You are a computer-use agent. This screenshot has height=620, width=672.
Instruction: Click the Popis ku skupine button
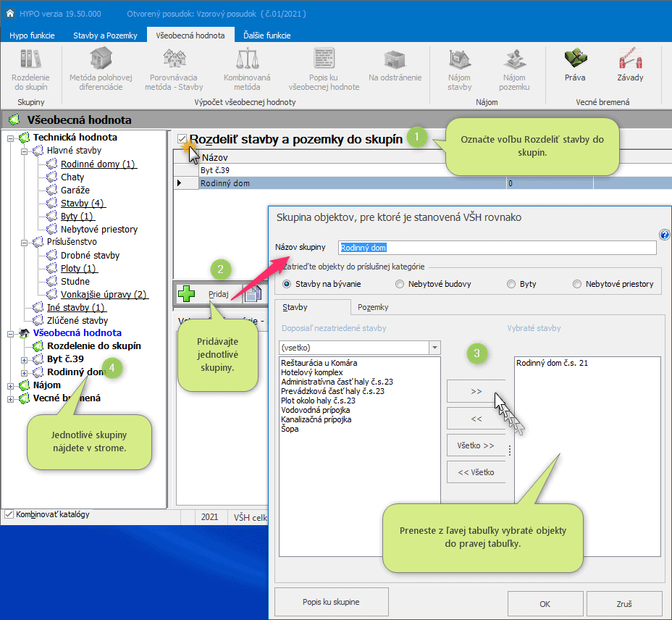[331, 602]
